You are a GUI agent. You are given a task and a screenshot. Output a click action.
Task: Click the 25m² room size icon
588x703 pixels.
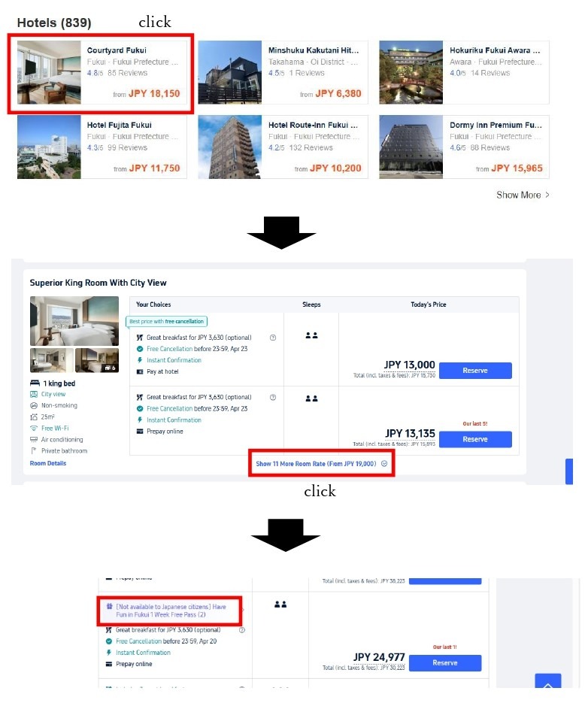tap(34, 417)
